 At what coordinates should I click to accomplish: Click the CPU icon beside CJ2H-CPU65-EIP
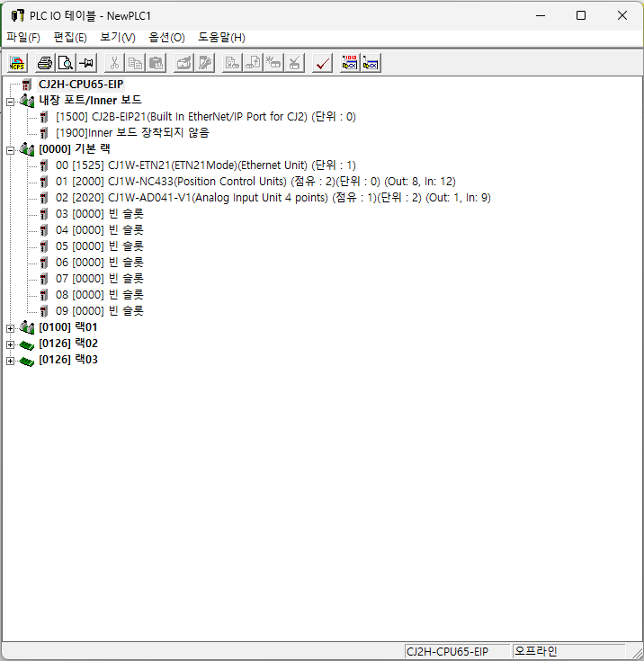tap(27, 85)
